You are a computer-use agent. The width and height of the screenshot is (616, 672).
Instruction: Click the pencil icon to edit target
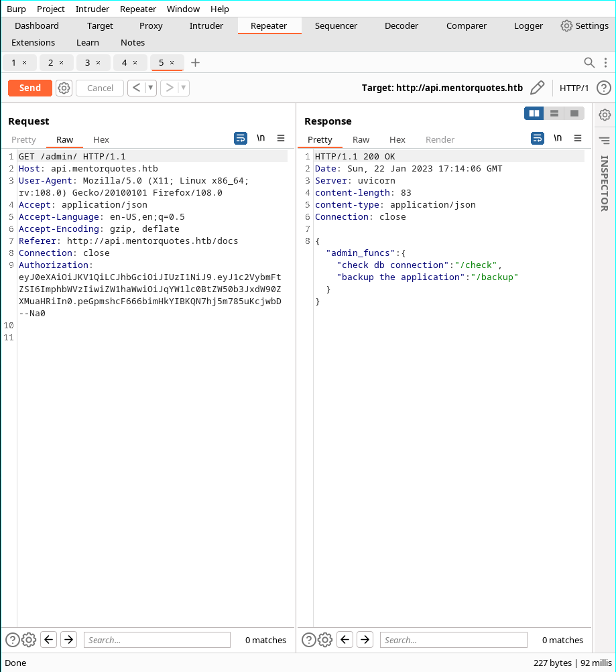537,88
